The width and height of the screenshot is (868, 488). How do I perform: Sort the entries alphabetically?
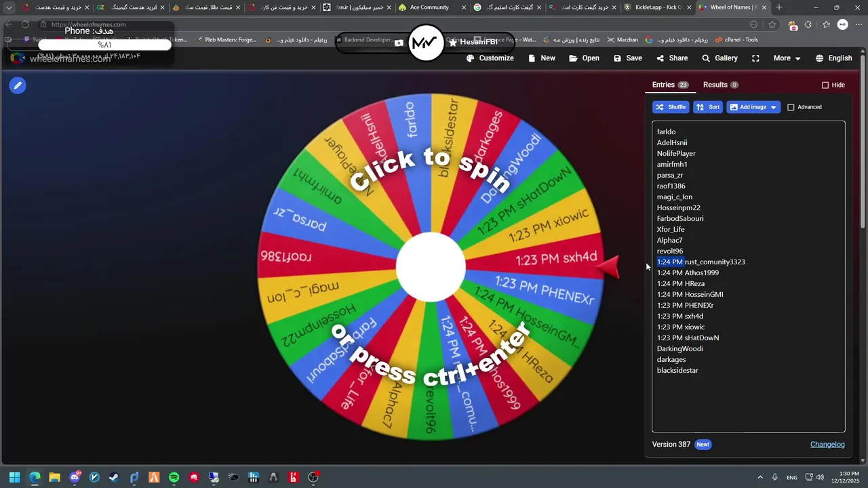coord(708,107)
